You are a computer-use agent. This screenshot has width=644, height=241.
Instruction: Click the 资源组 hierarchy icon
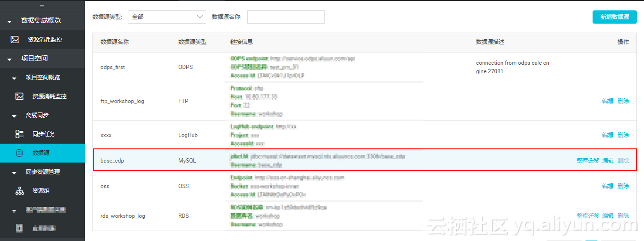click(19, 191)
